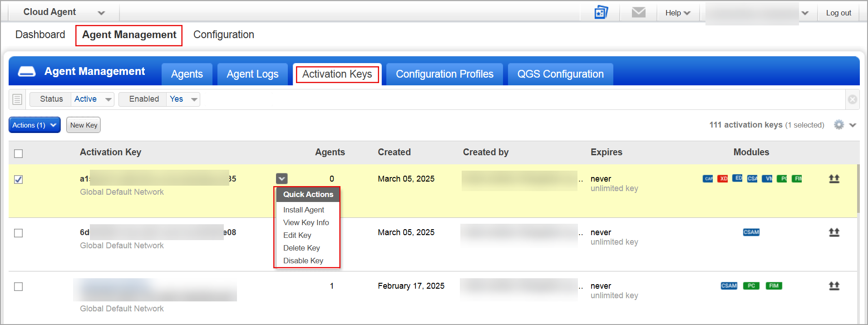Open the Status Active filter dropdown

pyautogui.click(x=93, y=99)
